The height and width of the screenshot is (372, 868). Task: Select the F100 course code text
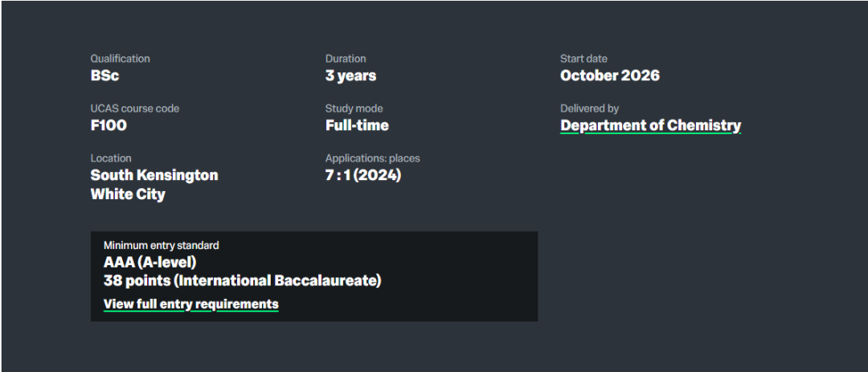pyautogui.click(x=108, y=125)
